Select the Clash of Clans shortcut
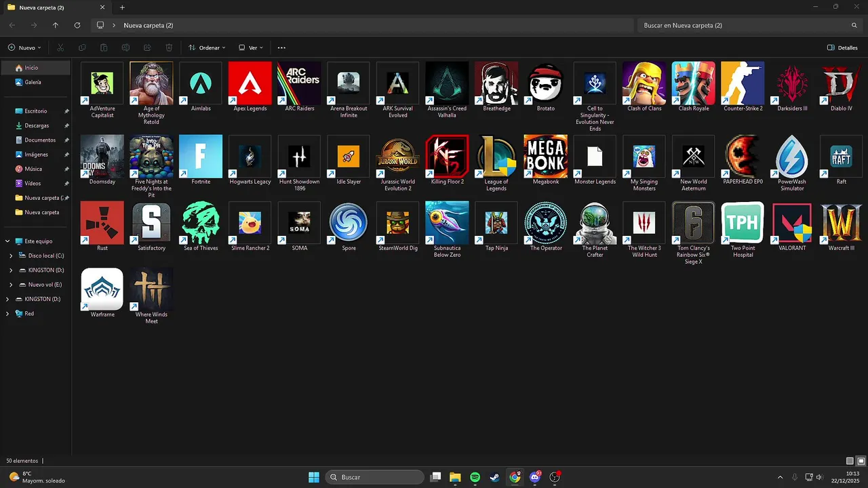This screenshot has height=488, width=868. pyautogui.click(x=644, y=83)
